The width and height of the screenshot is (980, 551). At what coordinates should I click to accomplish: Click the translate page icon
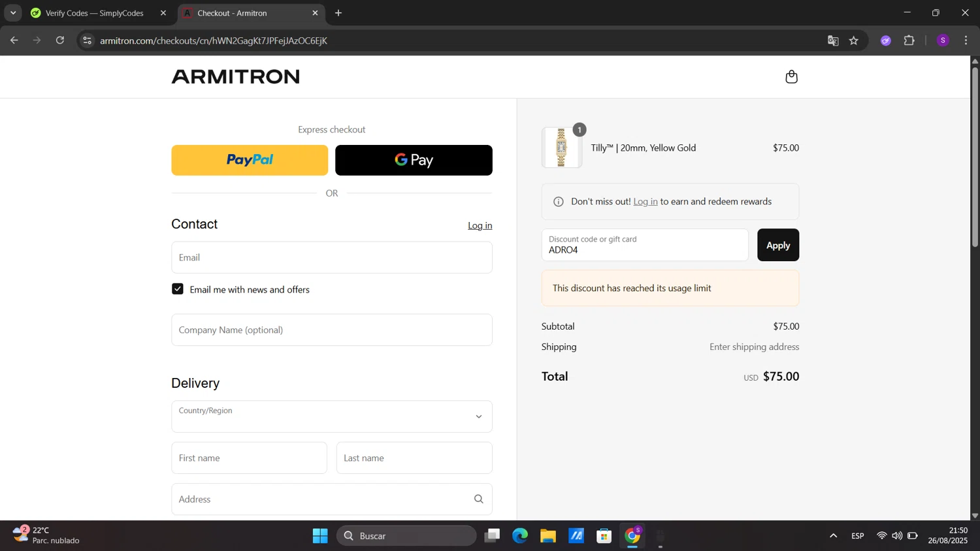click(833, 40)
